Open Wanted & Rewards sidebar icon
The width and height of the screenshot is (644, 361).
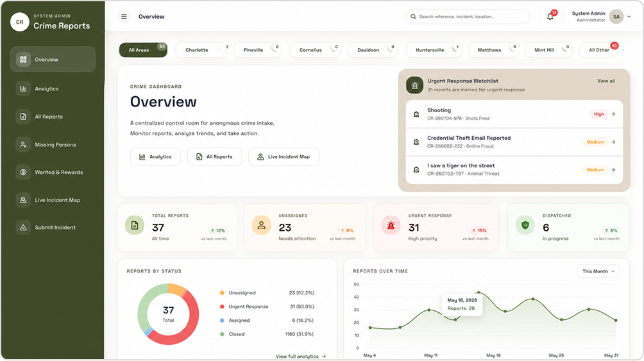23,172
